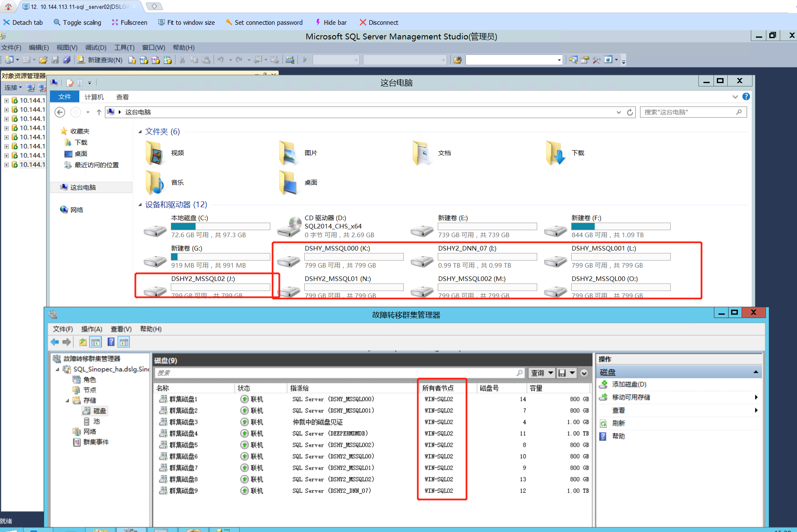797x532 pixels.
Task: Click explorer up-directory arrow
Action: (x=99, y=112)
